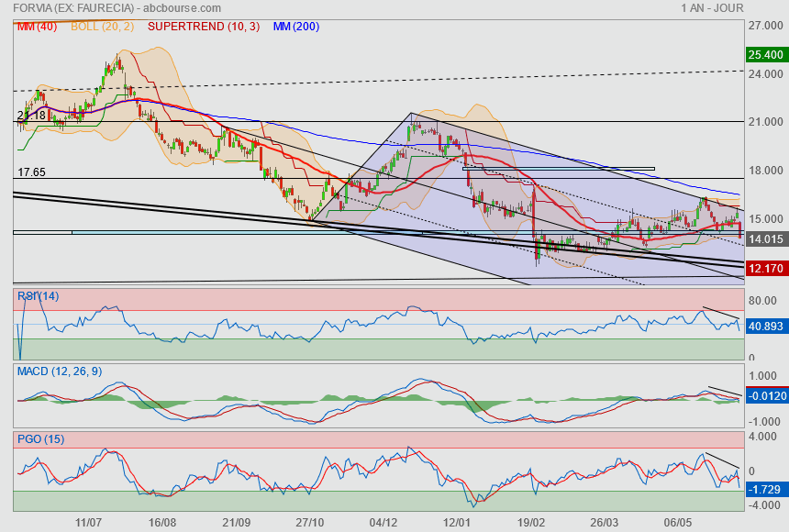Select the 27/10 date on the time axis
789x532 pixels.
309,523
